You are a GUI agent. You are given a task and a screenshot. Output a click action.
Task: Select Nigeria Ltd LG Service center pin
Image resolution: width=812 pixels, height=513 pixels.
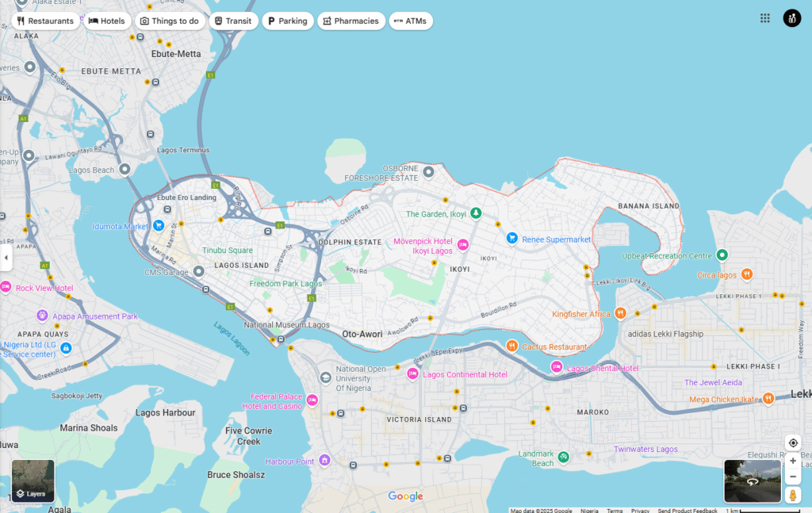[x=66, y=348]
